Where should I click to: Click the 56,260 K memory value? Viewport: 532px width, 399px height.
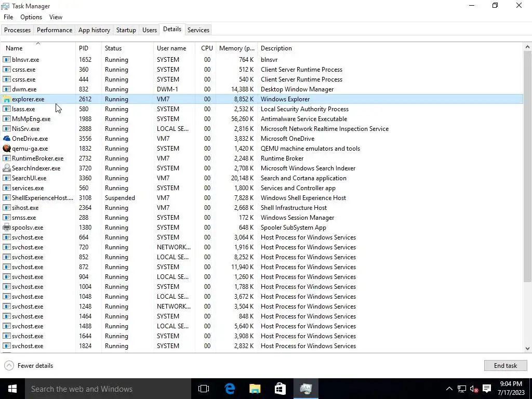242,119
